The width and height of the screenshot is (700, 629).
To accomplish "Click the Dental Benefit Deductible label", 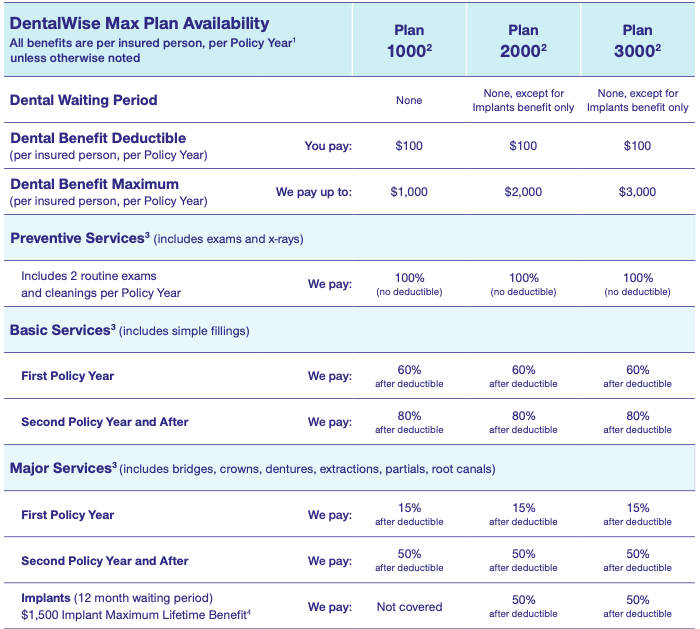I will [x=98, y=138].
